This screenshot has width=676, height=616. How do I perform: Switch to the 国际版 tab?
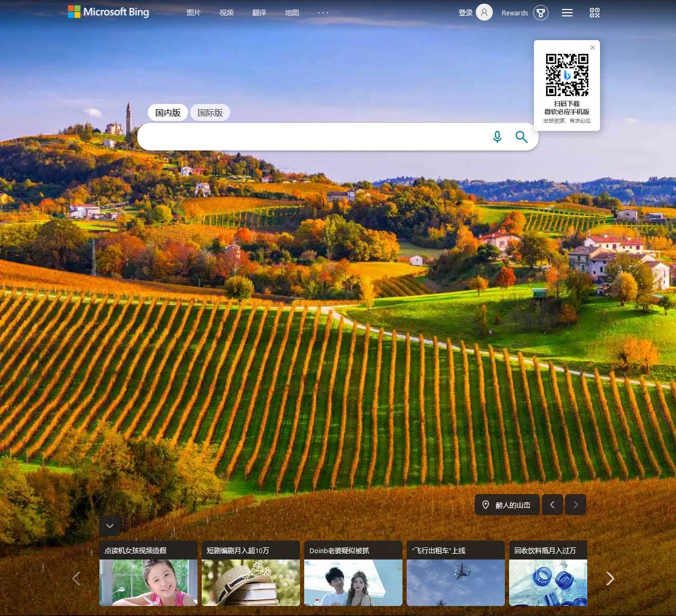point(210,112)
